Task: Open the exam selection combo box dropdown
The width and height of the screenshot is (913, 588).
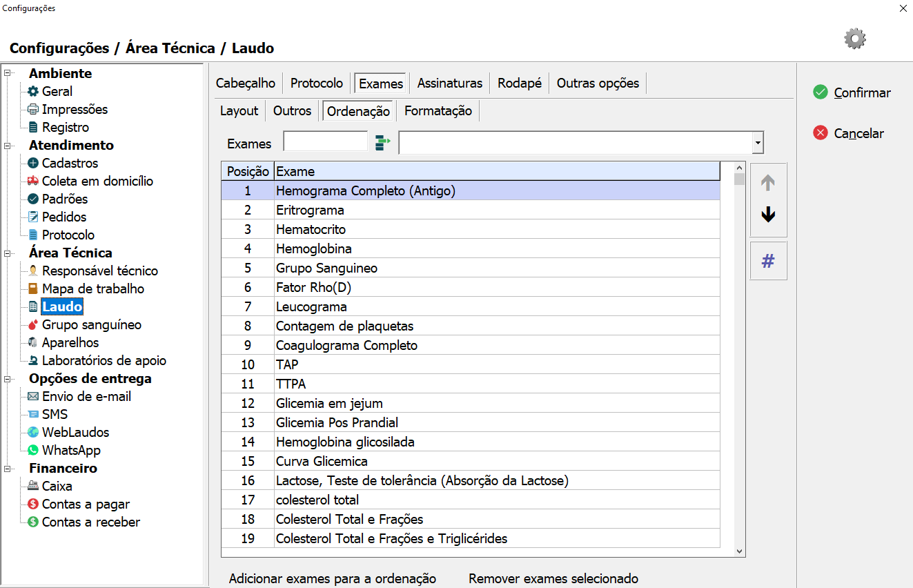Action: coord(758,144)
